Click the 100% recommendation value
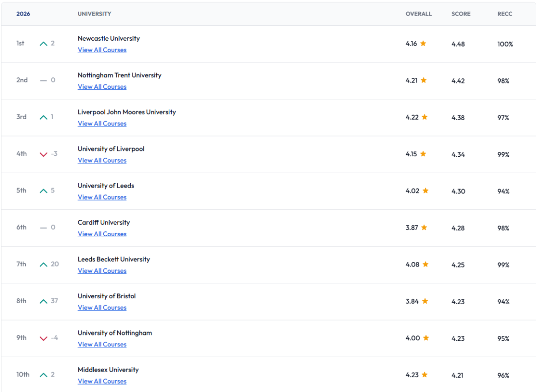Viewport: 536px width, 392px height. point(505,44)
